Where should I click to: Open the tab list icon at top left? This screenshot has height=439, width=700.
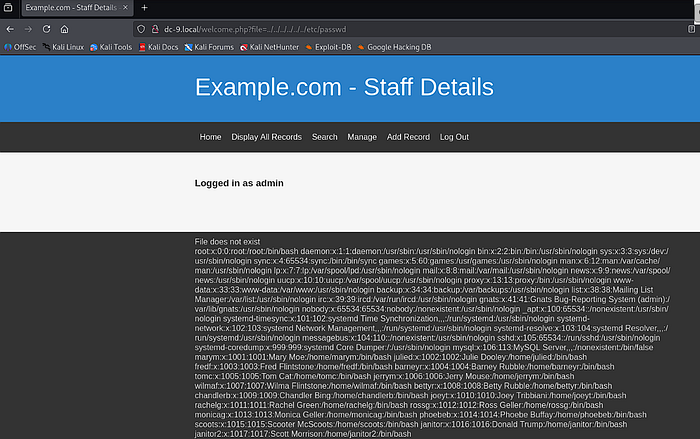click(8, 8)
